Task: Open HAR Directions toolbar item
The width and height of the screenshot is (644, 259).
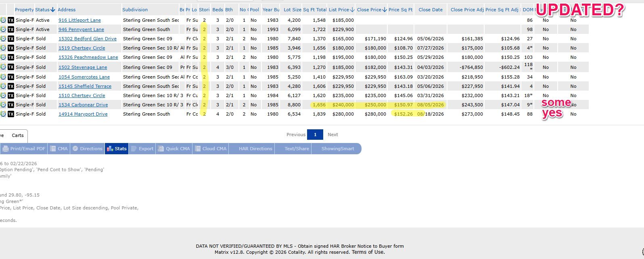Action: coord(255,149)
